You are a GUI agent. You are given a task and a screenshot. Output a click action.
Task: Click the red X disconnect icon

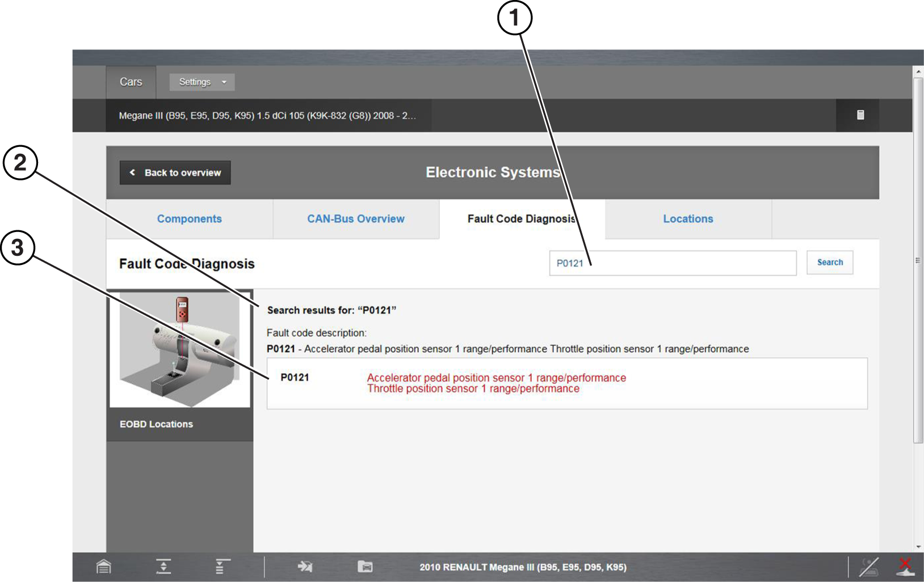click(905, 566)
